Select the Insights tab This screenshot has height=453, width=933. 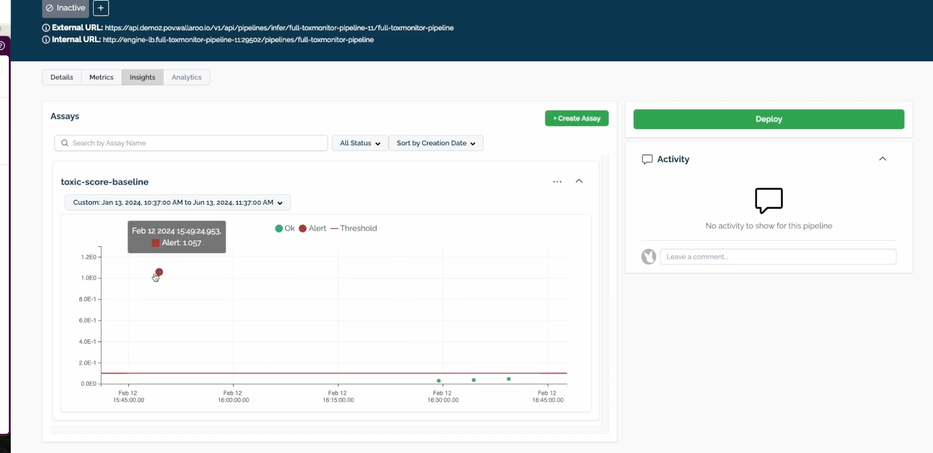(142, 77)
